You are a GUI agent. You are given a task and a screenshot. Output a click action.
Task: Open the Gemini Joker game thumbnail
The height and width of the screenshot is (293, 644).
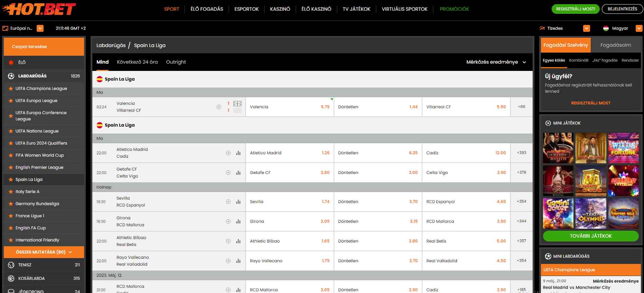558,213
